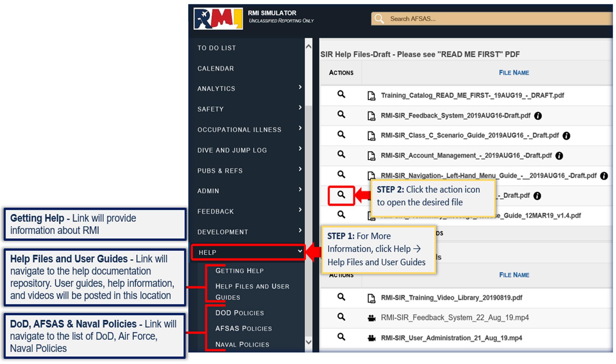Open AFSAS Policies submenu item
Image resolution: width=616 pixels, height=364 pixels.
244,328
